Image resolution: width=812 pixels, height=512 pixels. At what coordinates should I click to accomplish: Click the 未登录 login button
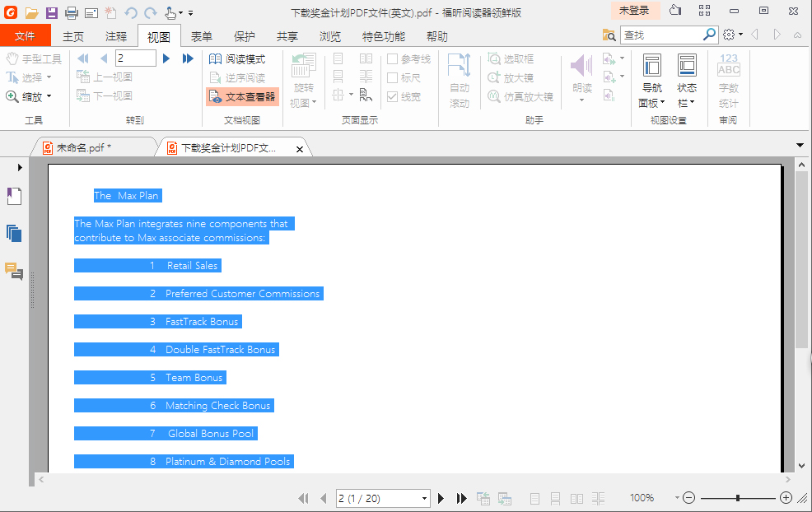[x=634, y=12]
